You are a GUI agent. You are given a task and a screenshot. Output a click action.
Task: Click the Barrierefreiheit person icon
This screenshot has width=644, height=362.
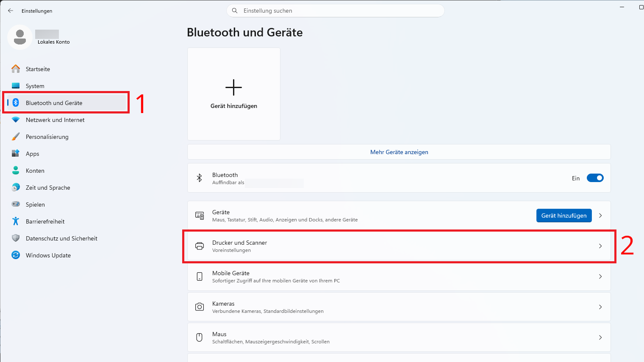16,221
